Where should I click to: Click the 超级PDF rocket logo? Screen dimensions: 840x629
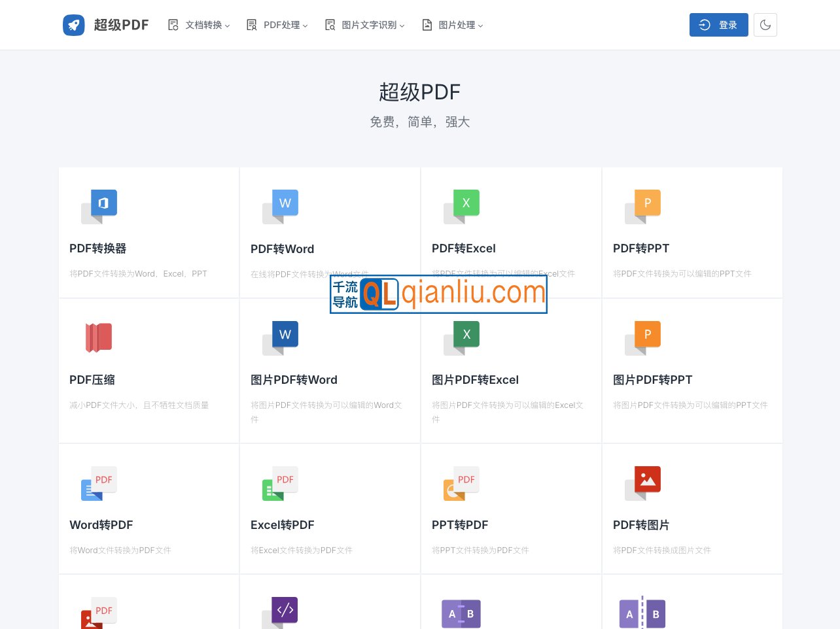point(74,24)
